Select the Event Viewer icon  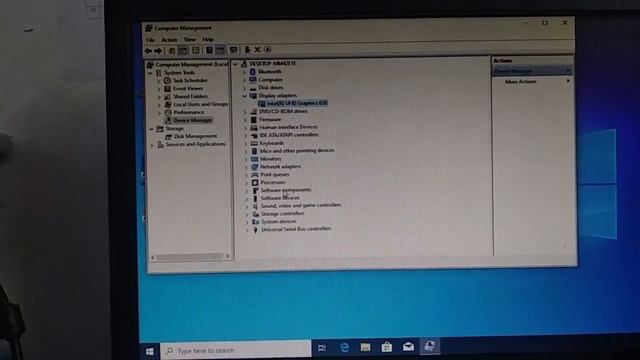pos(167,89)
